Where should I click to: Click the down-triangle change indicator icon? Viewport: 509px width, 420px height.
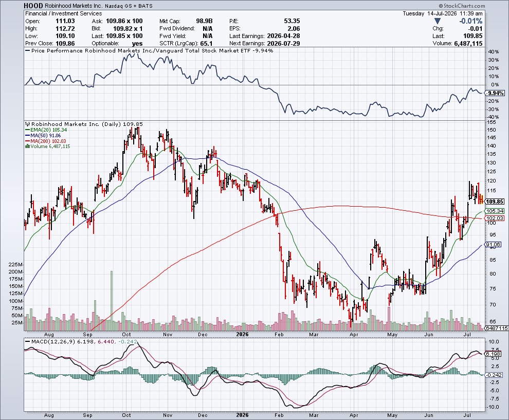tap(437, 21)
